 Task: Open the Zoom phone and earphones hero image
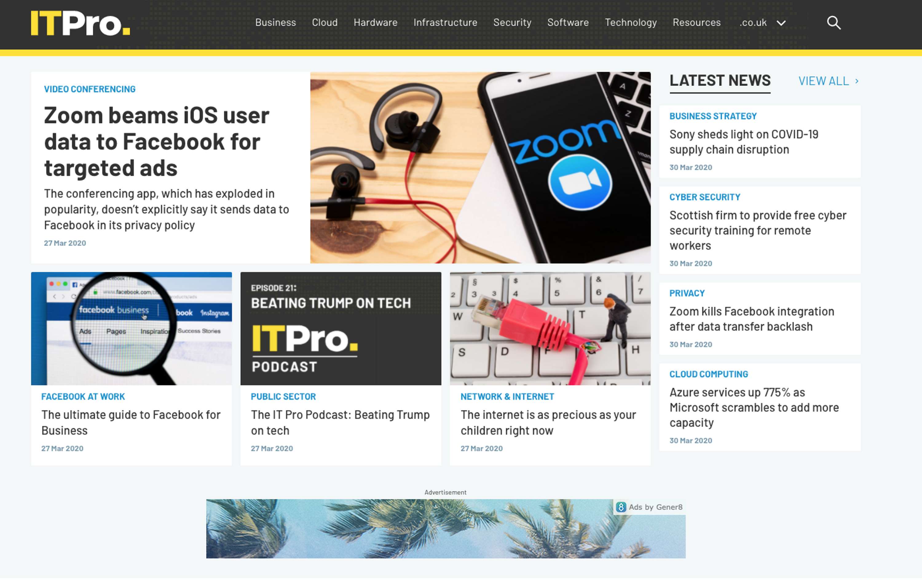[480, 167]
